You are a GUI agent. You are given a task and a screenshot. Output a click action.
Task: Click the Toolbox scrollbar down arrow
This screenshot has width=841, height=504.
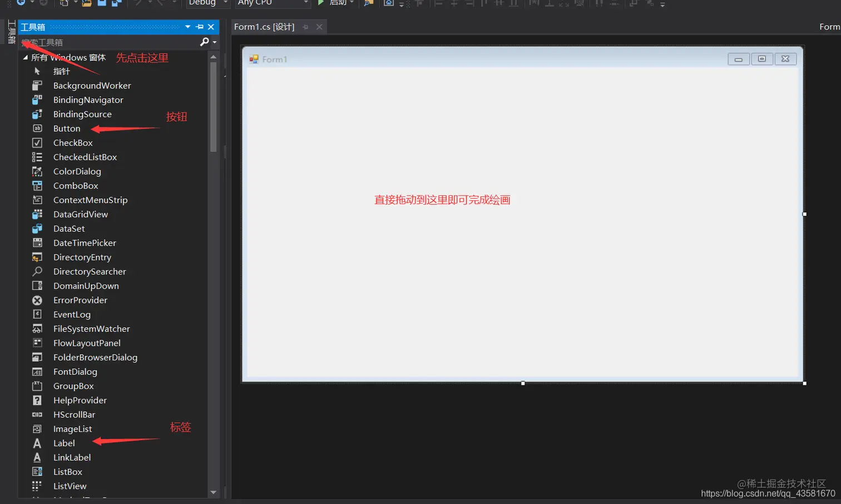click(x=213, y=491)
